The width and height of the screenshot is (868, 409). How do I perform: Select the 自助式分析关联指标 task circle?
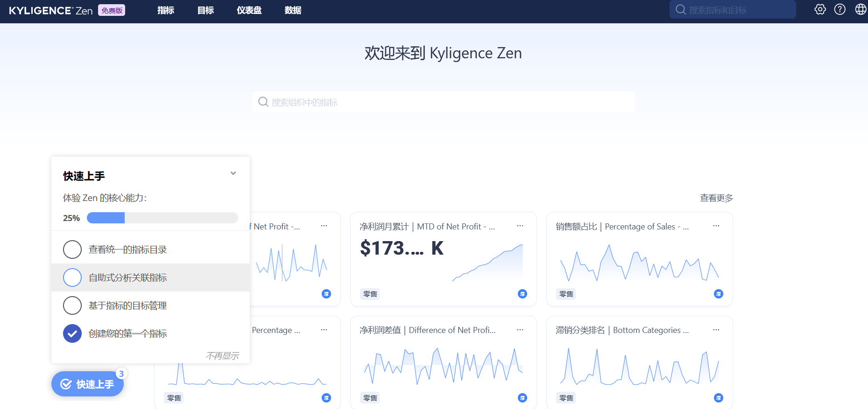[x=72, y=277]
